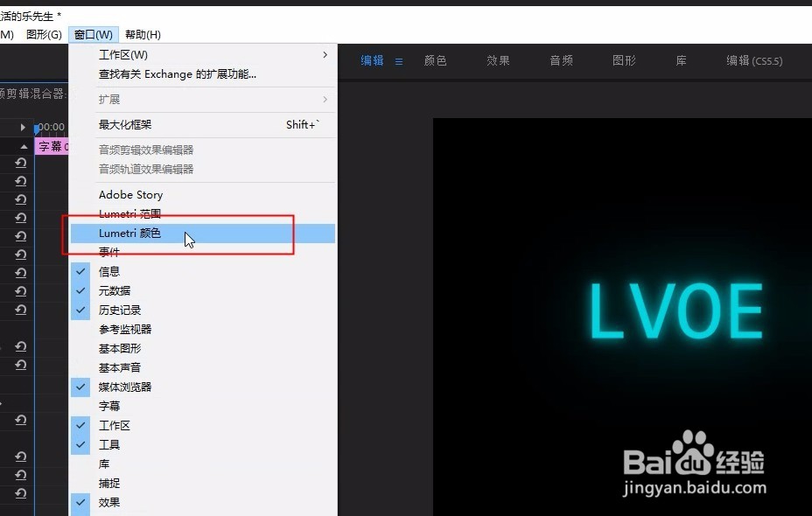Click the workspace options hamburger icon beside 编辑

pos(400,60)
